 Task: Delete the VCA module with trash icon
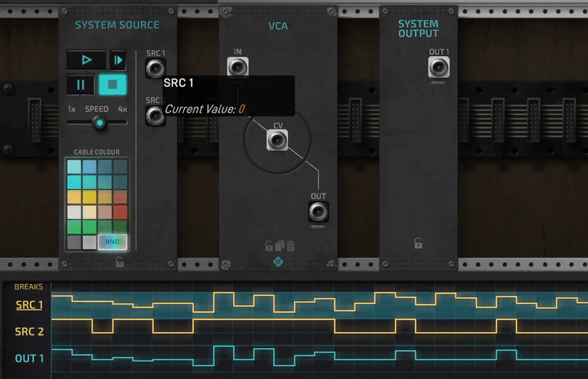pos(290,246)
